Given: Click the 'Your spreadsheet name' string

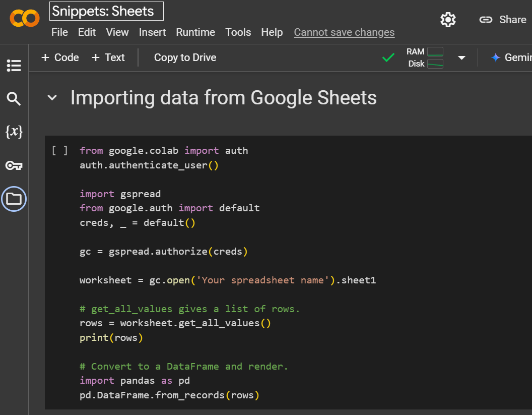Looking at the screenshot, I should 262,280.
